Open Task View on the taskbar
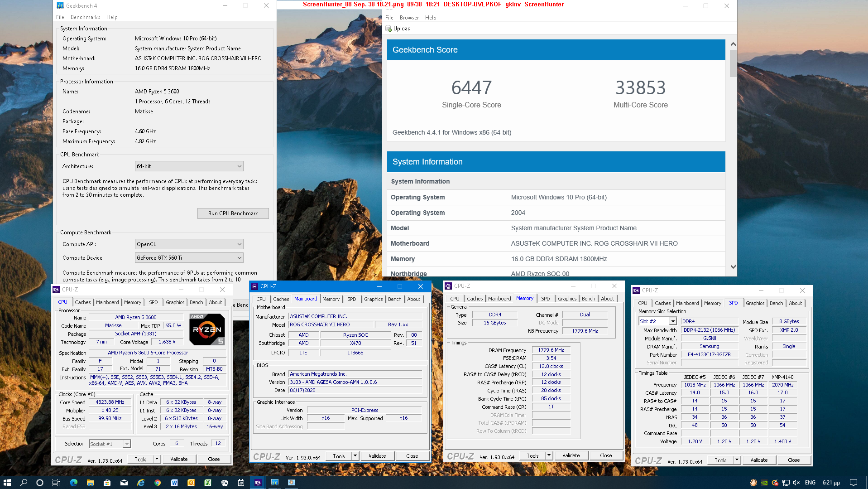Viewport: 868px width, 489px height. tap(56, 483)
